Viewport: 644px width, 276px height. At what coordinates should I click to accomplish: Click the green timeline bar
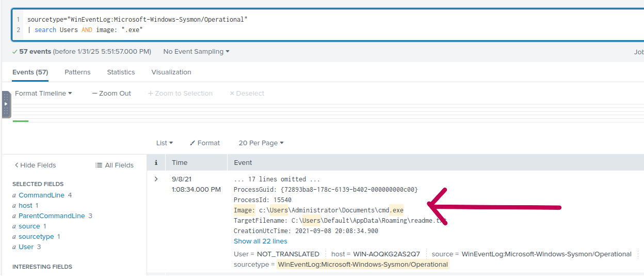point(21,121)
